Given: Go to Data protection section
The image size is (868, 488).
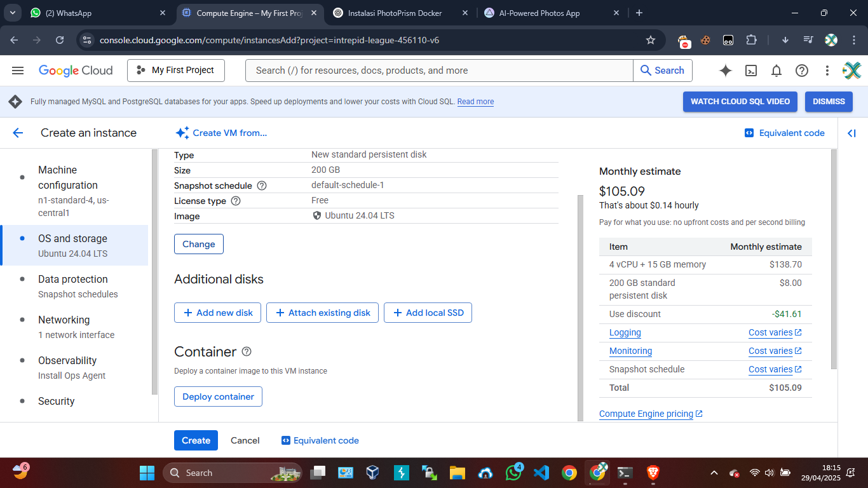Looking at the screenshot, I should coord(74,286).
